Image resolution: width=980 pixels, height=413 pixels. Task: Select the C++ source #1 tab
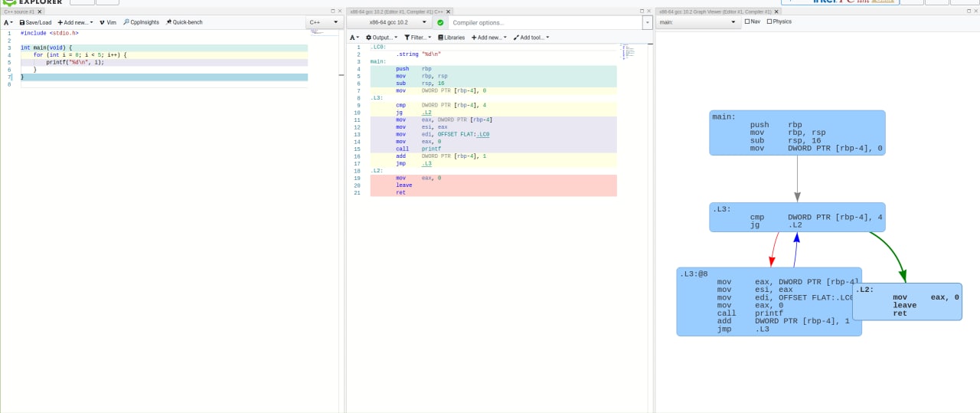[x=19, y=11]
